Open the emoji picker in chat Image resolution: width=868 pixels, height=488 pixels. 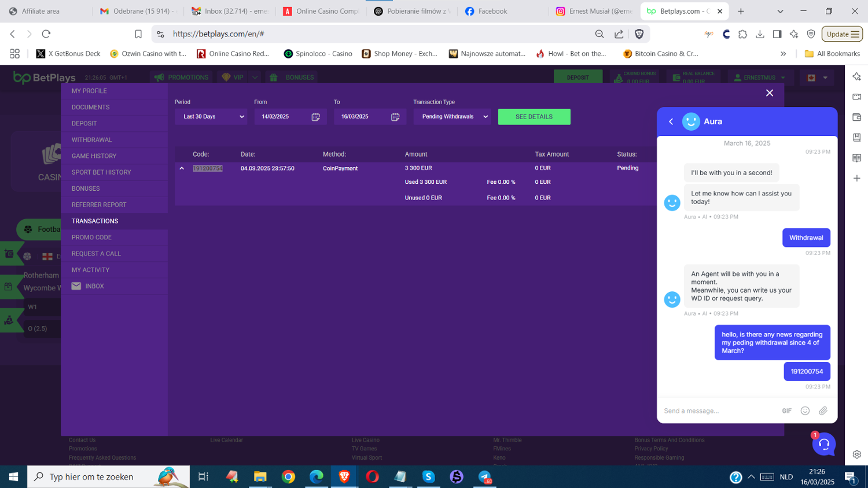tap(805, 411)
